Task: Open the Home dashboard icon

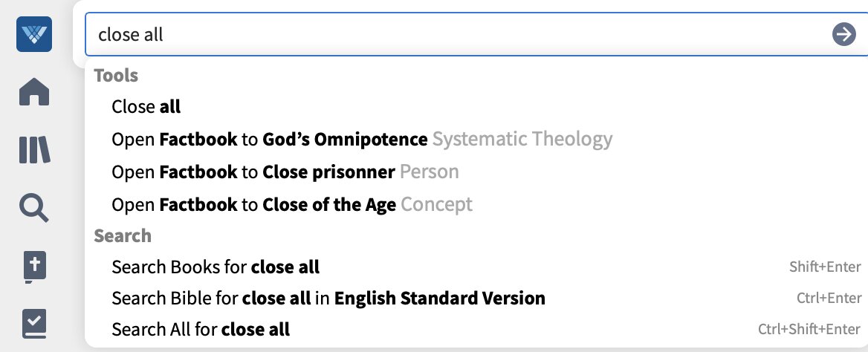Action: pos(33,92)
